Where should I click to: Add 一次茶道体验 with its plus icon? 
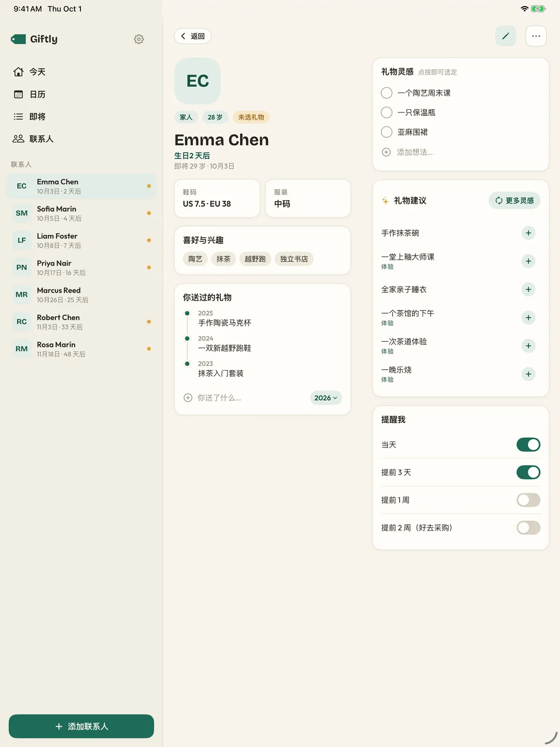pyautogui.click(x=528, y=346)
